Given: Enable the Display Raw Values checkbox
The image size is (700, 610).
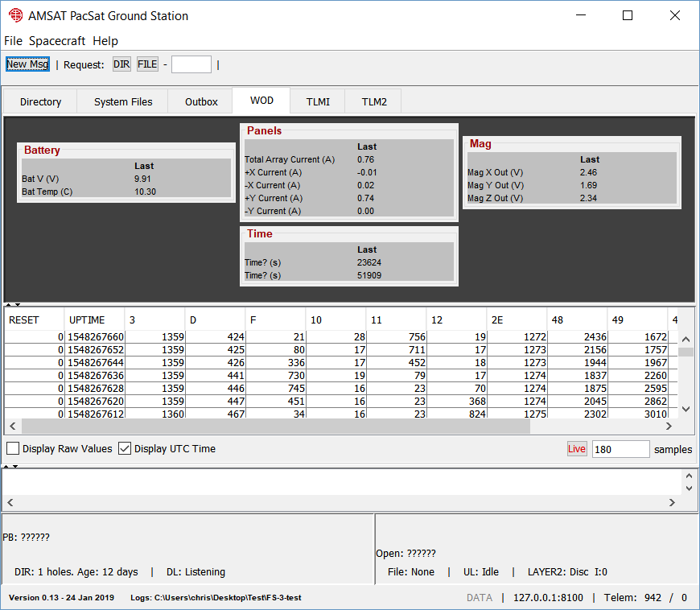Looking at the screenshot, I should coord(13,448).
